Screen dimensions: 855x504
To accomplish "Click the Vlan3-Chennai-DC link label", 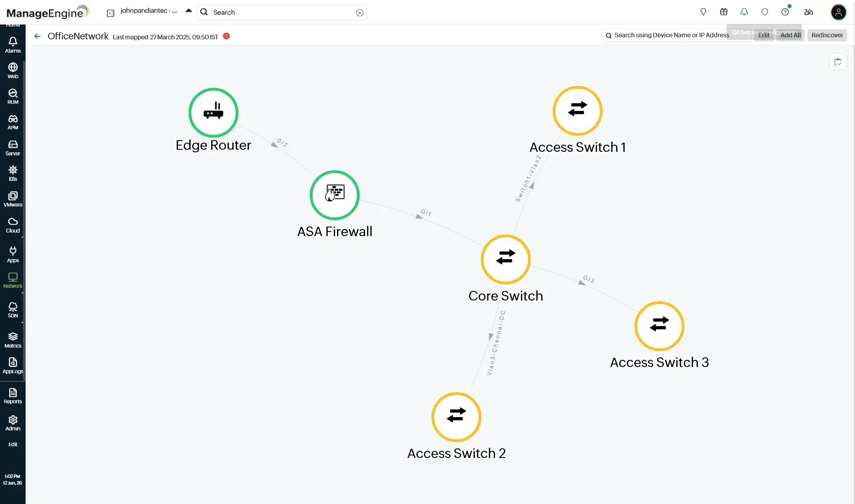I will point(496,343).
